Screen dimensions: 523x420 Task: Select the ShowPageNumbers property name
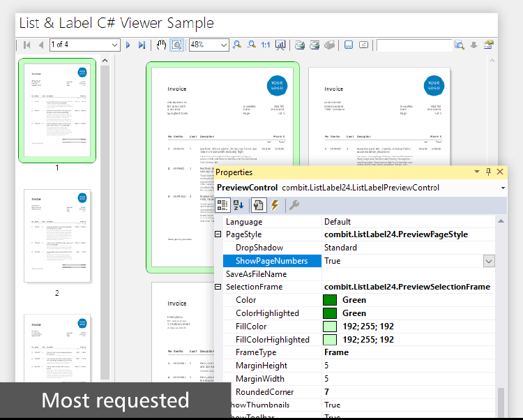pyautogui.click(x=271, y=261)
